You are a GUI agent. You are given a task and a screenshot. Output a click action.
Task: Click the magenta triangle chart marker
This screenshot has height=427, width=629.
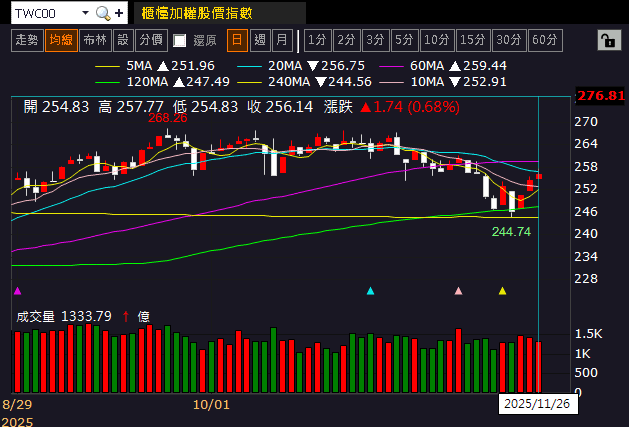pyautogui.click(x=17, y=291)
